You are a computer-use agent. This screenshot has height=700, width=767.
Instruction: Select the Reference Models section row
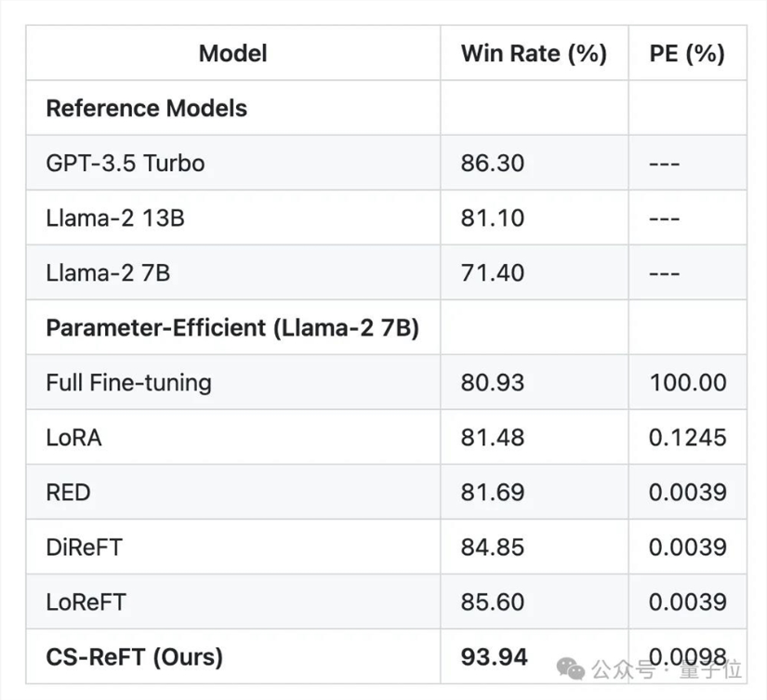pyautogui.click(x=146, y=108)
